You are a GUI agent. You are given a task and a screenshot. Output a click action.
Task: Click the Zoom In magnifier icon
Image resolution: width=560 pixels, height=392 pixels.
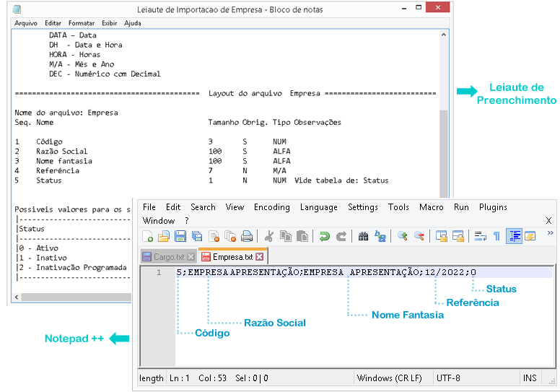pos(402,236)
